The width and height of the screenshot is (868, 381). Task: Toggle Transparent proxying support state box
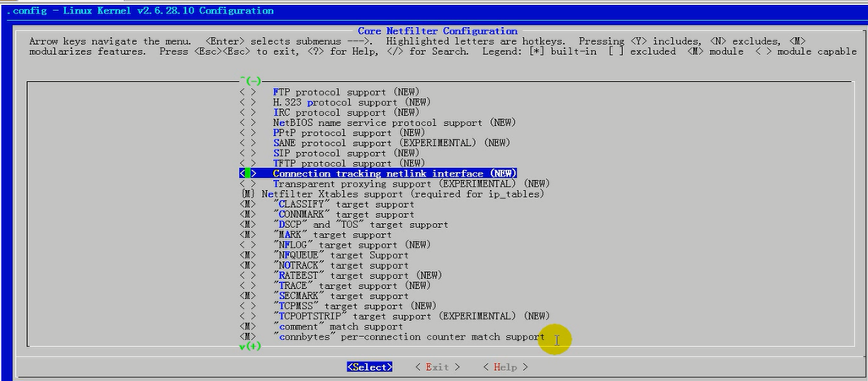248,183
